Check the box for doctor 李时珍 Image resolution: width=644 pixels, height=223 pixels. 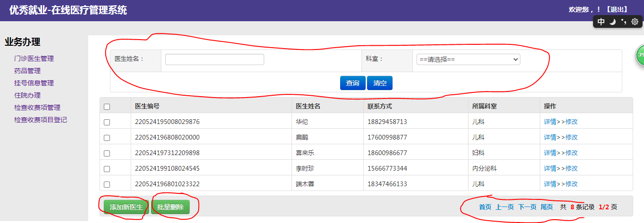pos(107,169)
